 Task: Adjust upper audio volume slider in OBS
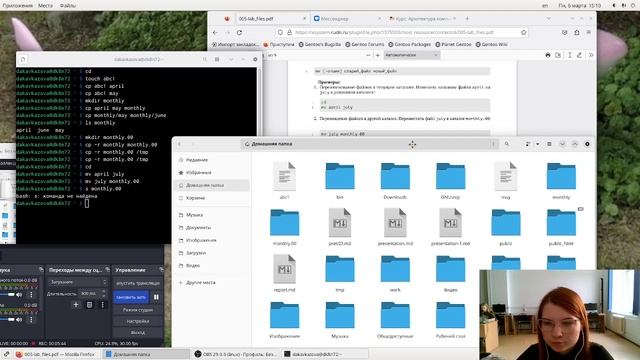pyautogui.click(x=6, y=295)
